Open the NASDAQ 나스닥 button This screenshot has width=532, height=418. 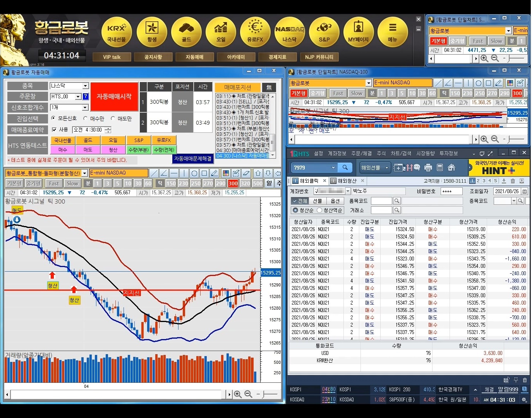coord(290,33)
